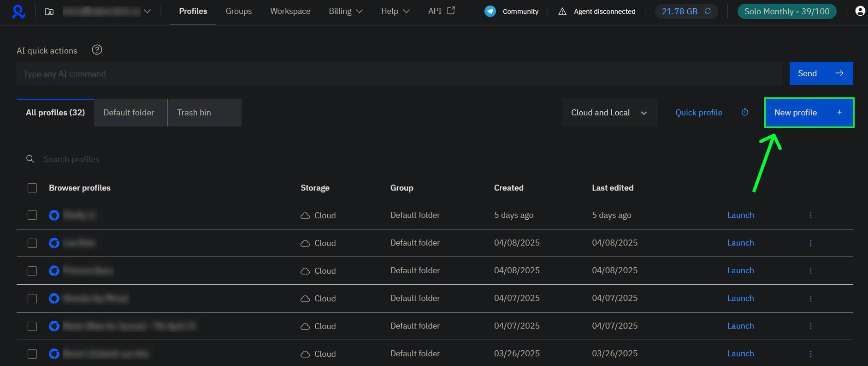The width and height of the screenshot is (868, 366).
Task: Tick the checkbox of the first 04/08/2025 row
Action: [x=32, y=243]
